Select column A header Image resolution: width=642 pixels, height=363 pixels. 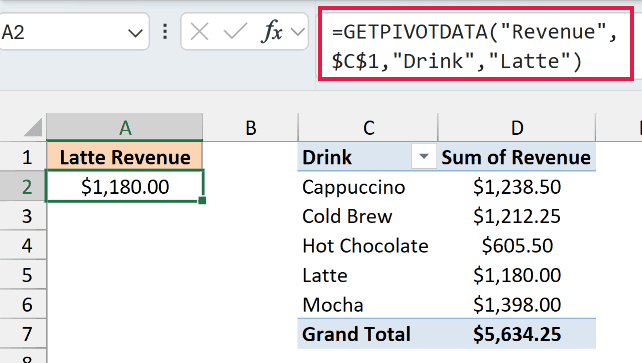[x=124, y=128]
